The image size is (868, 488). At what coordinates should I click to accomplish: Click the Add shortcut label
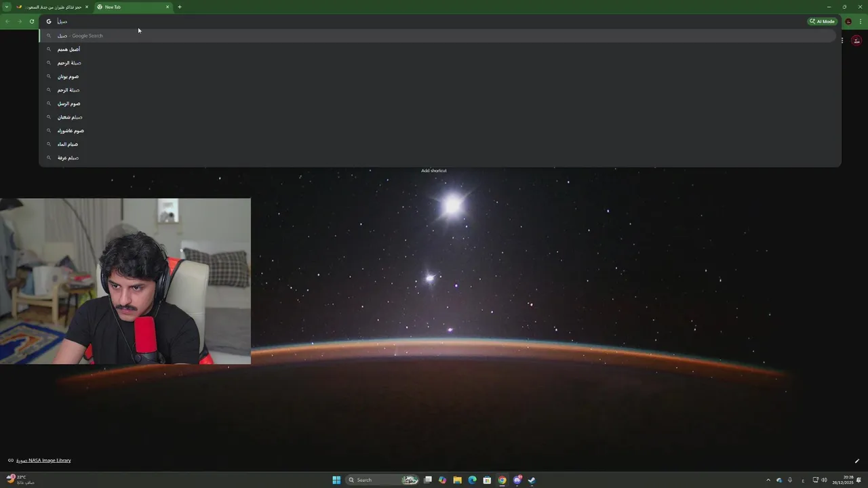[434, 171]
